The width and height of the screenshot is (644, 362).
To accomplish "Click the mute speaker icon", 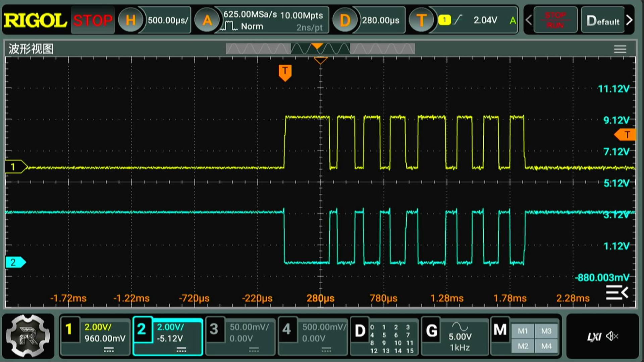I will [612, 336].
